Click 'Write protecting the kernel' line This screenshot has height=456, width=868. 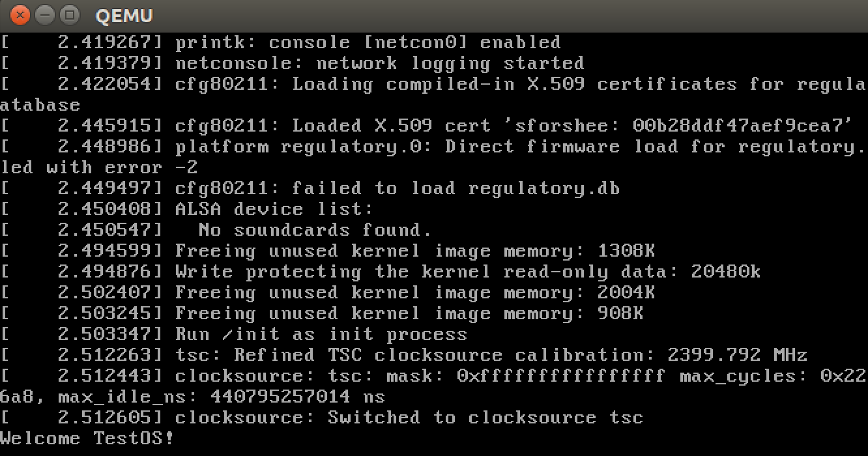pos(381,272)
